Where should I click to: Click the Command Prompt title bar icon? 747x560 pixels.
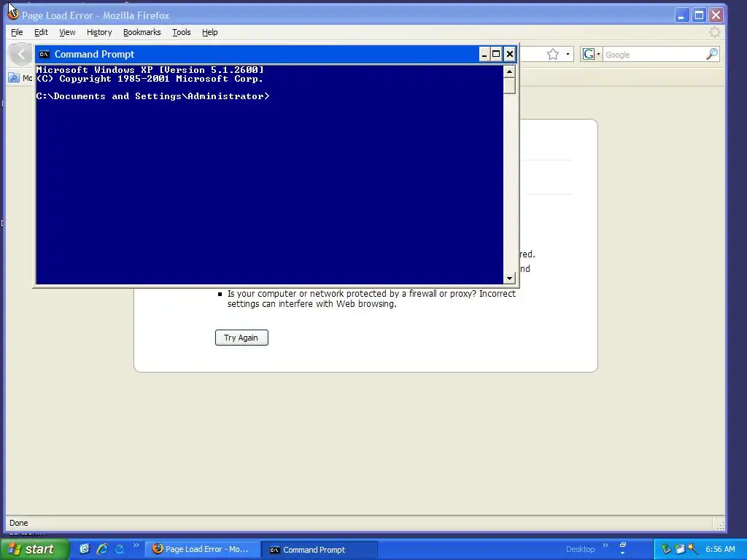coord(44,54)
